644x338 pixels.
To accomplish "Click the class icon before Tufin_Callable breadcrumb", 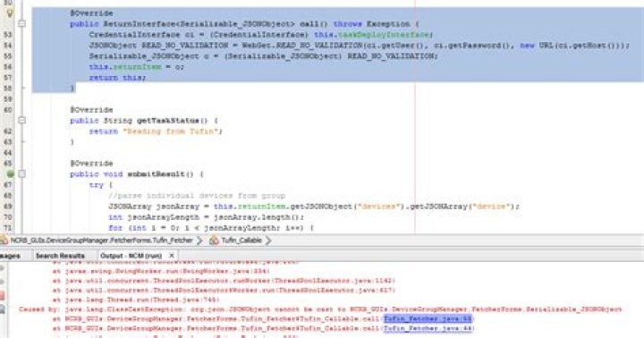I will coord(214,241).
